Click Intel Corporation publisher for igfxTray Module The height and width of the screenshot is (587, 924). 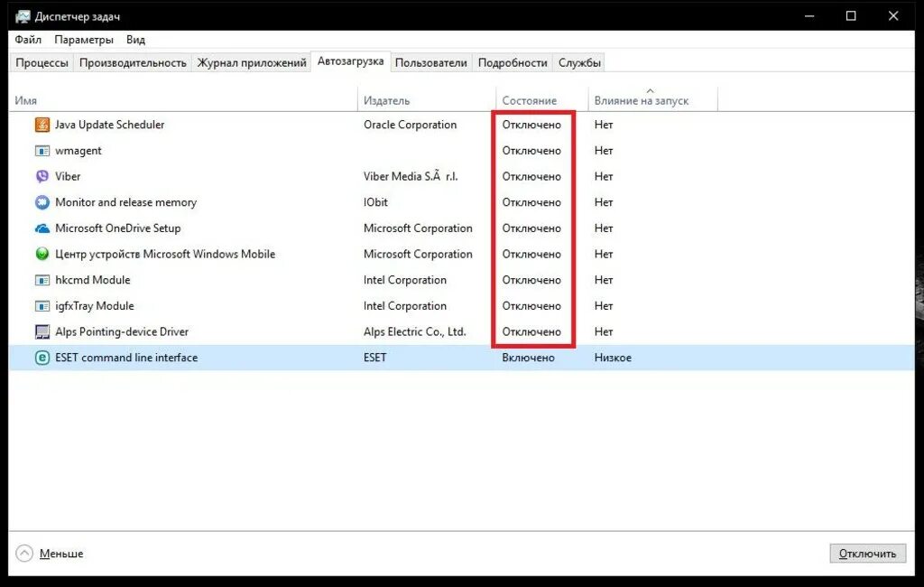(405, 306)
